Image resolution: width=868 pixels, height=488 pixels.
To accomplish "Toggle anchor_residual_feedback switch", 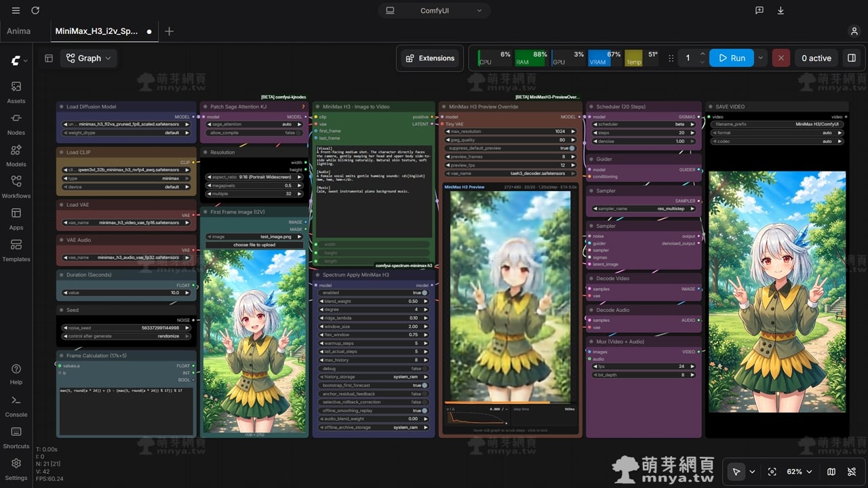I will (x=425, y=394).
